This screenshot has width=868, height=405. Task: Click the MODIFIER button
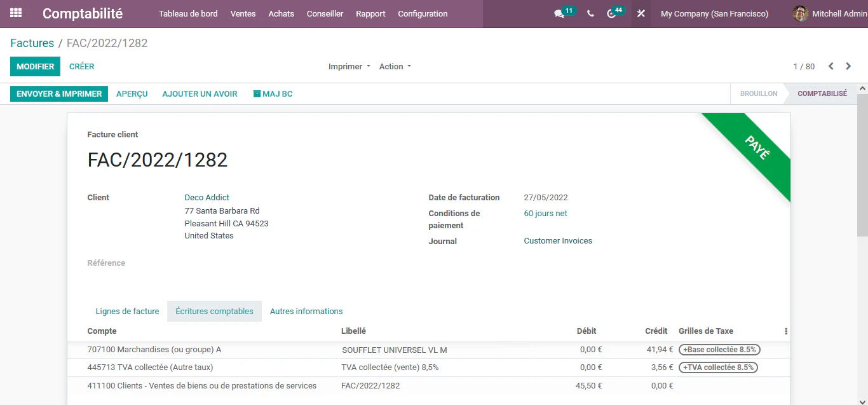coord(35,66)
